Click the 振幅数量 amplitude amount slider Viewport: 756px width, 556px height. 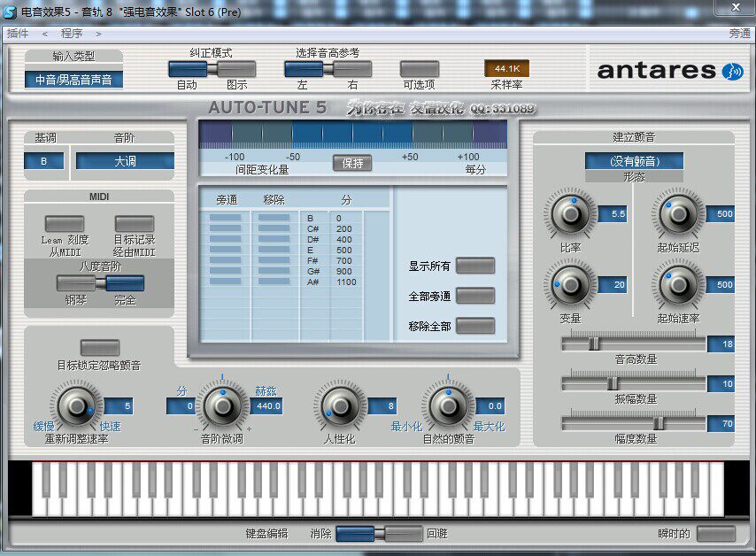point(634,383)
